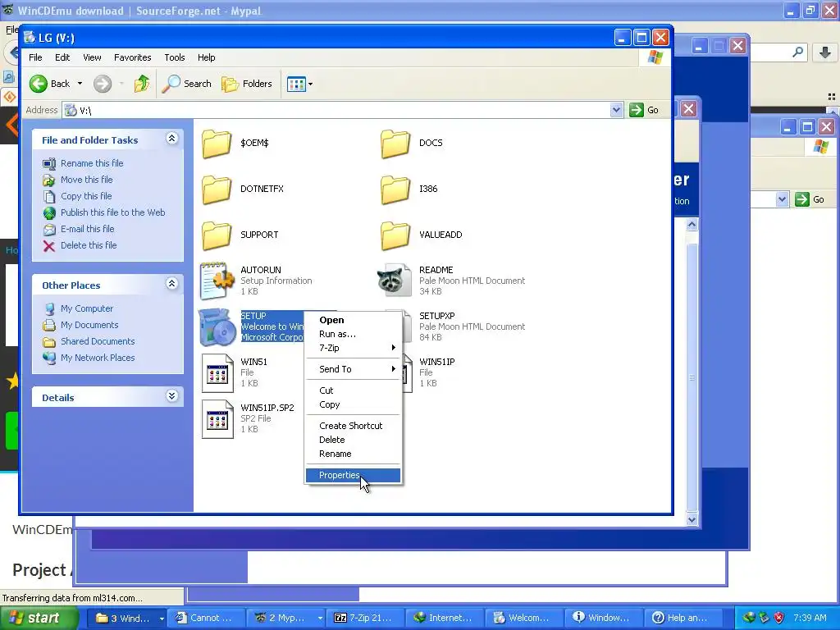Viewport: 840px width, 630px height.
Task: Click red shield tray icon
Action: [779, 618]
